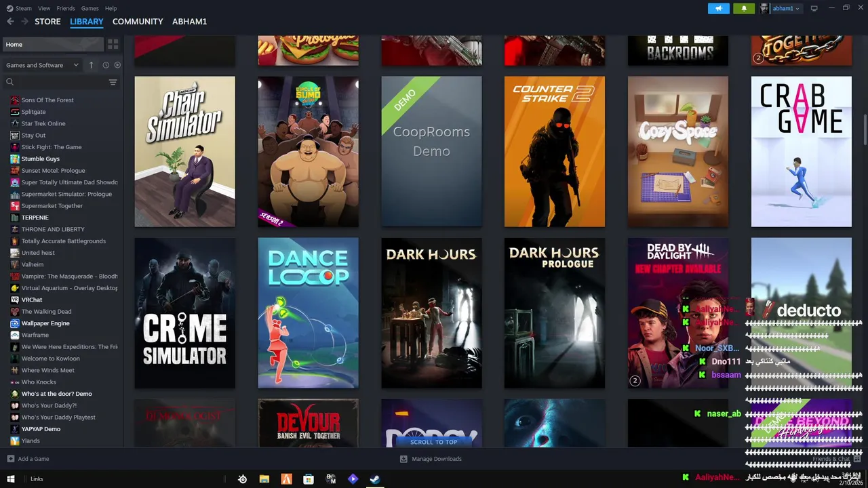Viewport: 868px width, 488px height.
Task: Select Splitgate in the game list
Action: [33, 112]
